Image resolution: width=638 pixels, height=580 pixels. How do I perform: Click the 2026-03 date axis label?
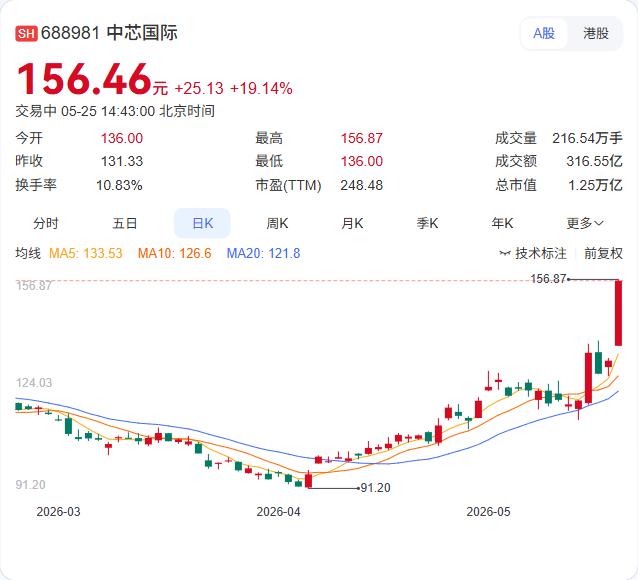coord(59,512)
